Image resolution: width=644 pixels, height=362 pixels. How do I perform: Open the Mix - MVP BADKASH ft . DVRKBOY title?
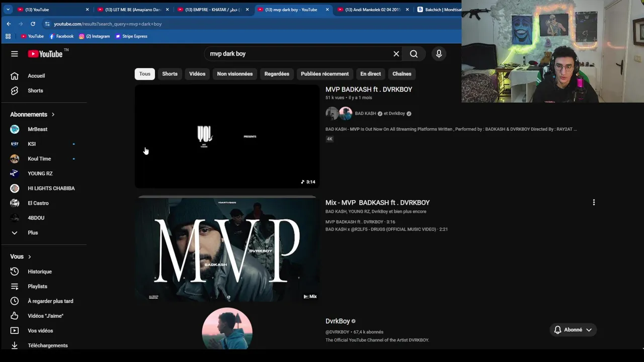tap(377, 203)
